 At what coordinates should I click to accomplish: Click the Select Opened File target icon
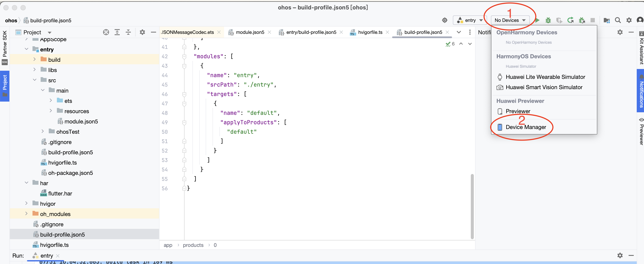pyautogui.click(x=106, y=32)
